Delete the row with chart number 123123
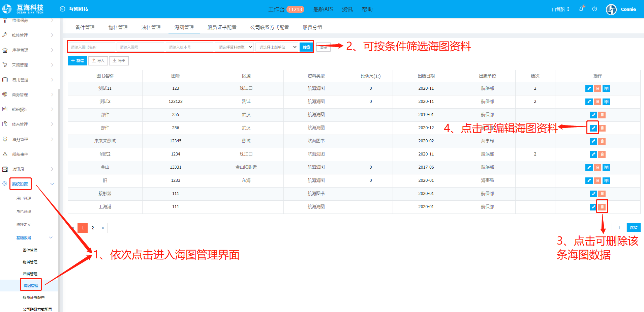This screenshot has height=312, width=644. click(x=598, y=102)
